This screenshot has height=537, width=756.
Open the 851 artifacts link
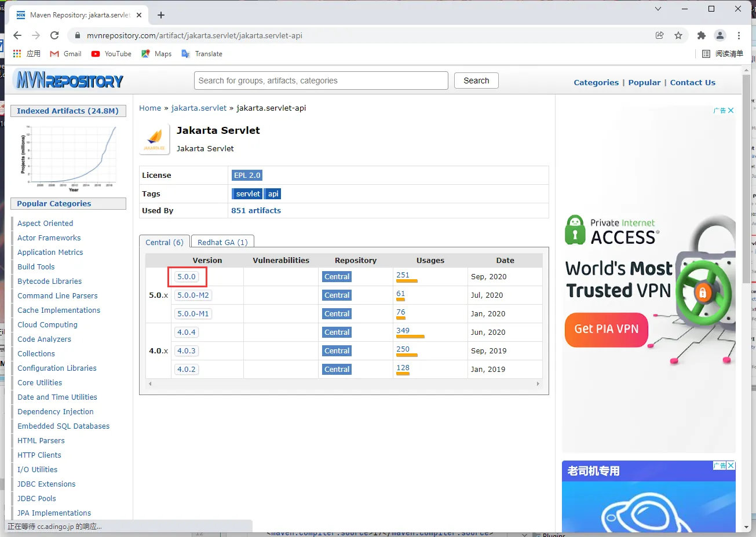256,210
